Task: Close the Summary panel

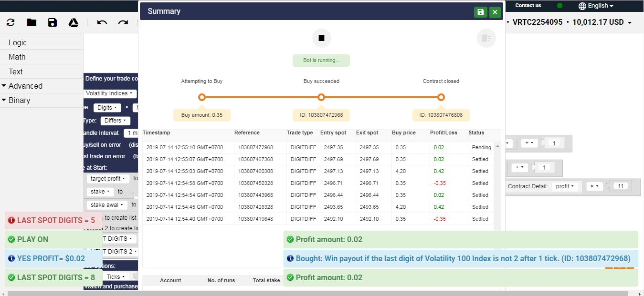Action: click(x=495, y=12)
